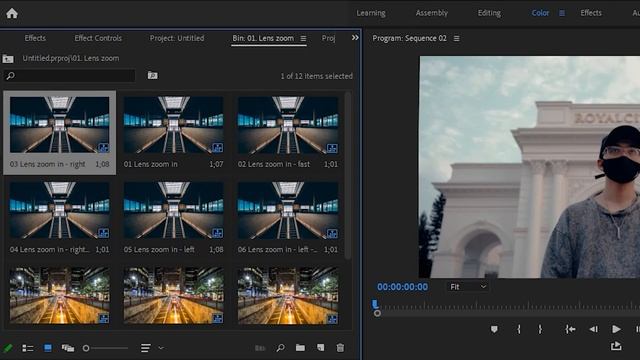Open the Sort Icons menu
The image size is (640, 360).
click(x=145, y=348)
